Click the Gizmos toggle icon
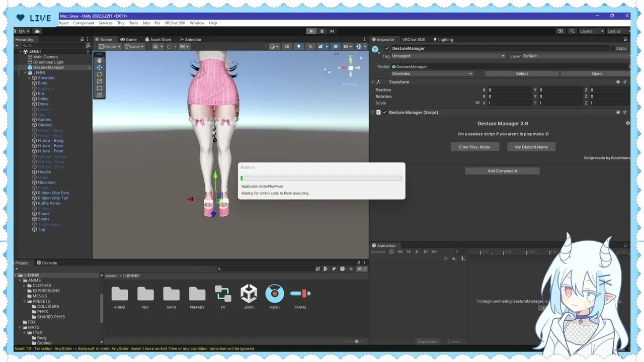 [x=360, y=47]
